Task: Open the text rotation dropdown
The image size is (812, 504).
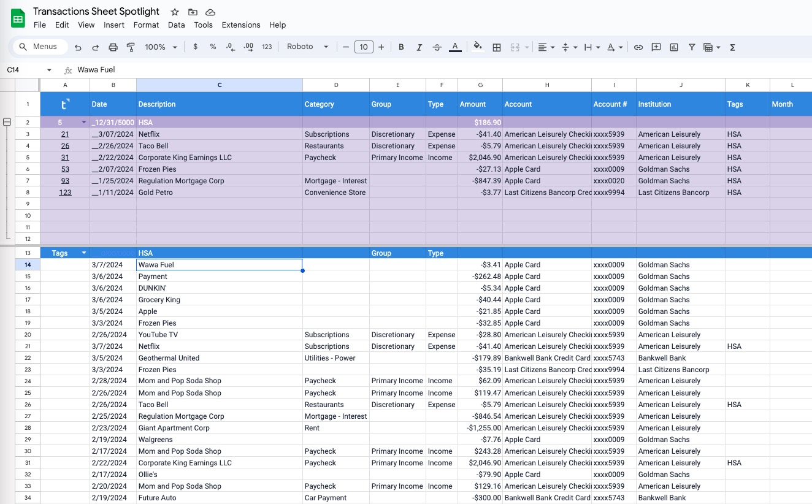Action: click(x=614, y=47)
